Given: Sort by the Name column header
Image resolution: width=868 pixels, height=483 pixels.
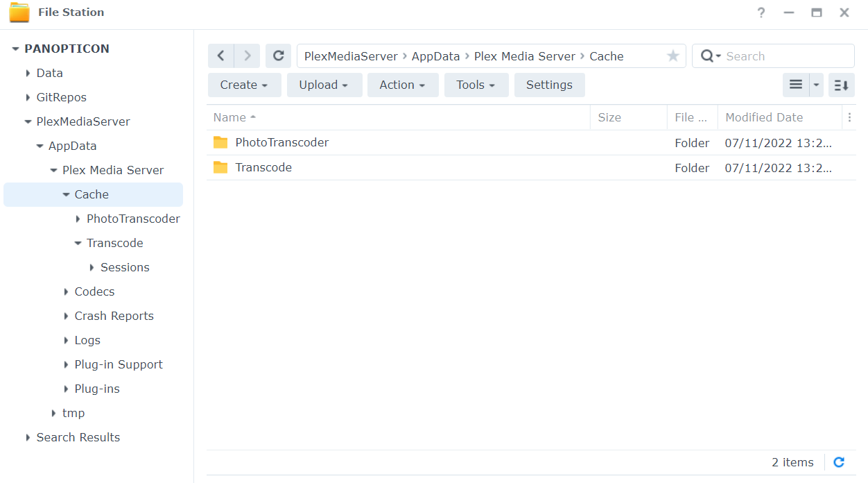Looking at the screenshot, I should [399, 117].
